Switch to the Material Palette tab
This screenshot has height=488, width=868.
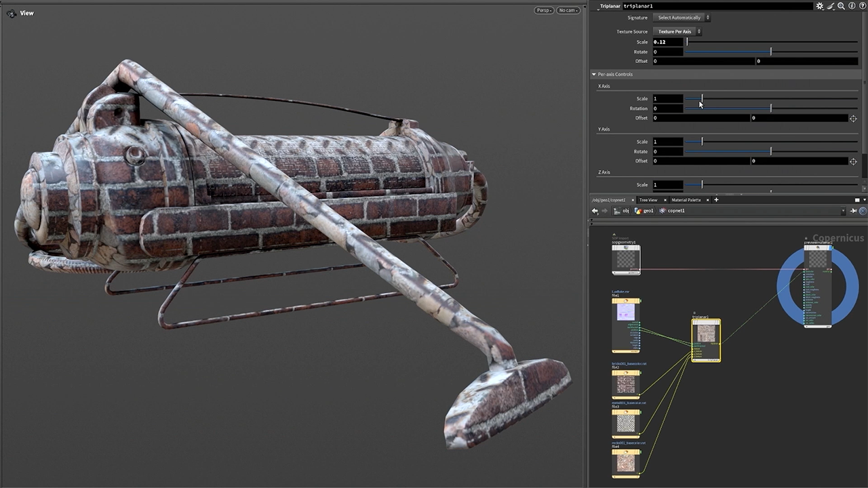pyautogui.click(x=686, y=200)
